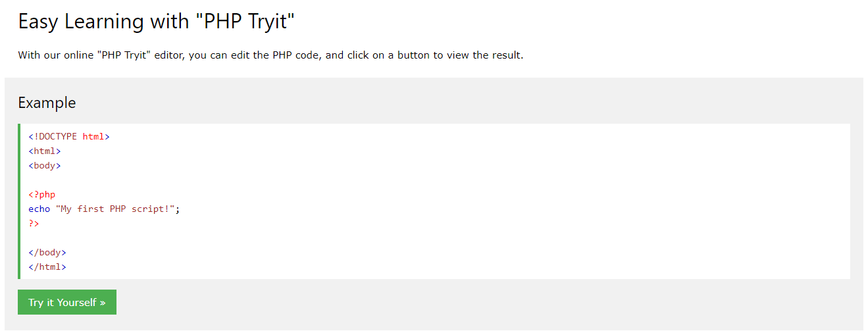The width and height of the screenshot is (868, 335).
Task: Click the Easy Learning with PHP Tryit heading
Action: tap(156, 22)
